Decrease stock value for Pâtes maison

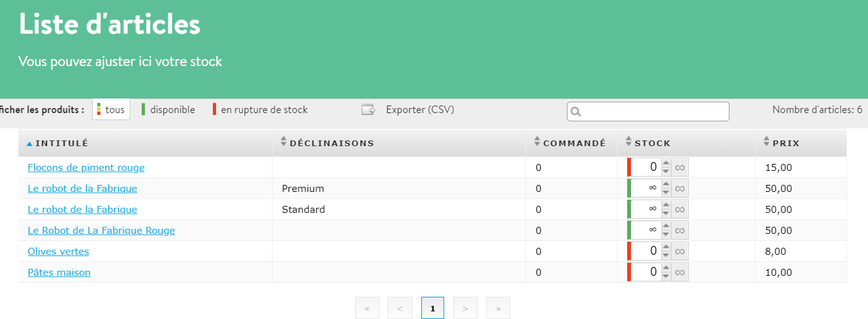666,276
